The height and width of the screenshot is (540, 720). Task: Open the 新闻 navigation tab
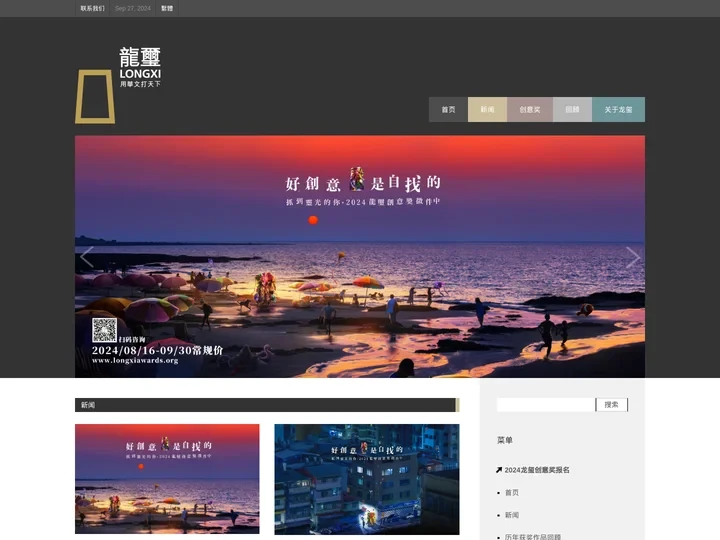(x=488, y=109)
